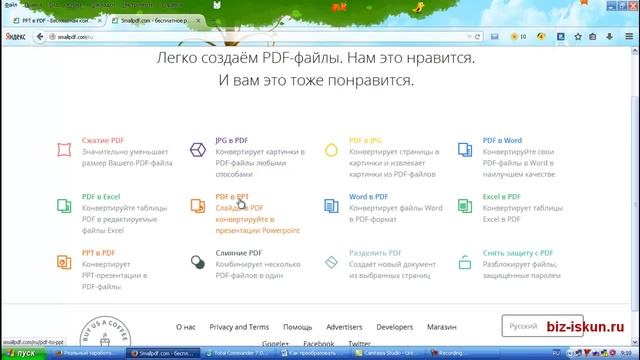Open the JPG в PDF link
Image resolution: width=640 pixels, height=360 pixels.
click(231, 140)
